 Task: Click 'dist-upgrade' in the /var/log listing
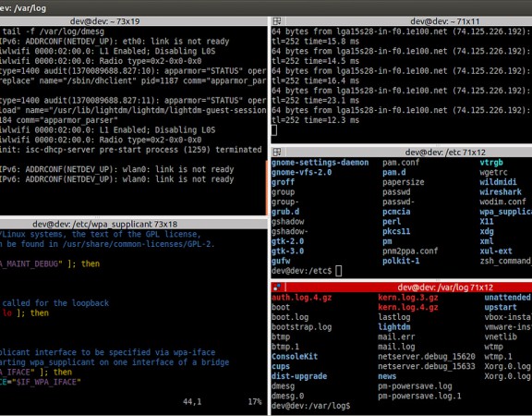pyautogui.click(x=299, y=376)
